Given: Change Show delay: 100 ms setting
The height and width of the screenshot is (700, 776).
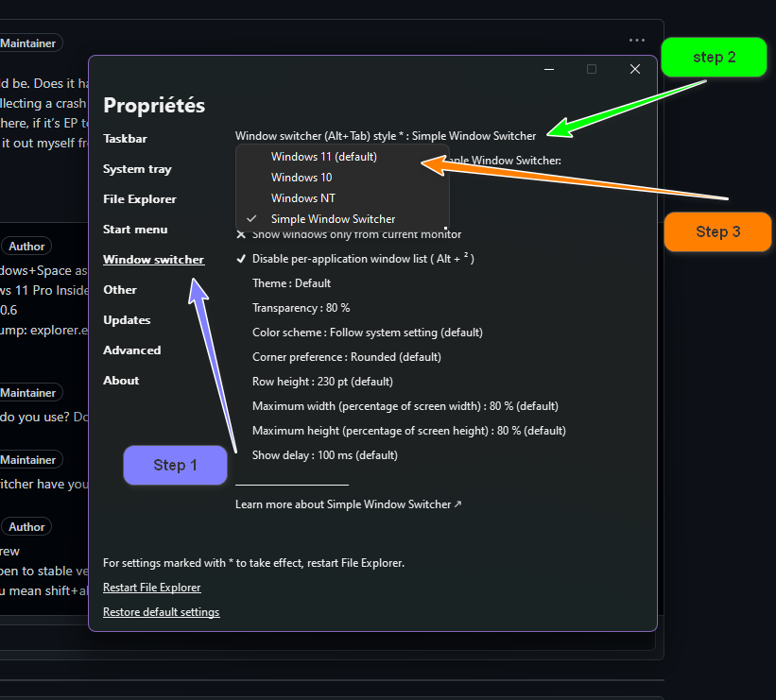Looking at the screenshot, I should (x=324, y=455).
